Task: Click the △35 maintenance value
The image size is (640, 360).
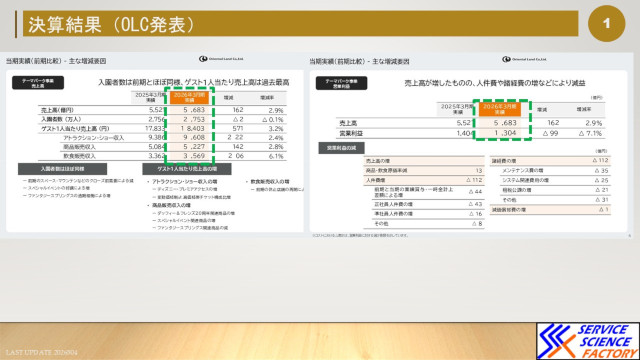Action: click(602, 171)
